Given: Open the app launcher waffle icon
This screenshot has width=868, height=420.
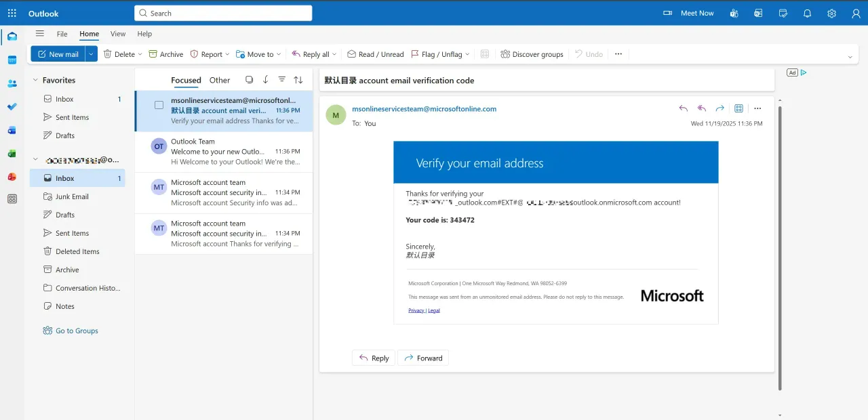Looking at the screenshot, I should pyautogui.click(x=12, y=13).
